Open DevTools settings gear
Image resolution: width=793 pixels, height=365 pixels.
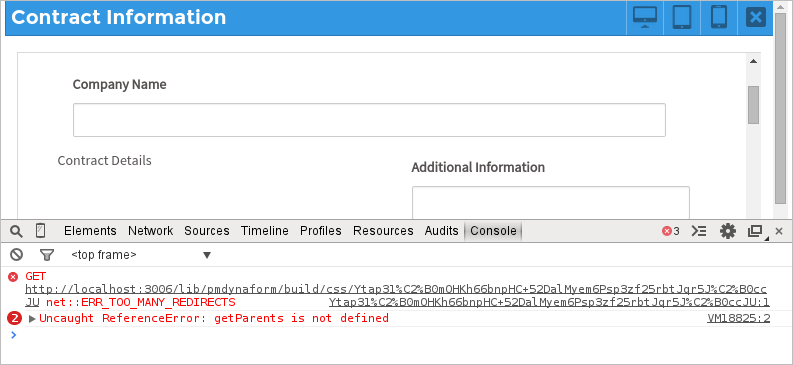pyautogui.click(x=728, y=231)
